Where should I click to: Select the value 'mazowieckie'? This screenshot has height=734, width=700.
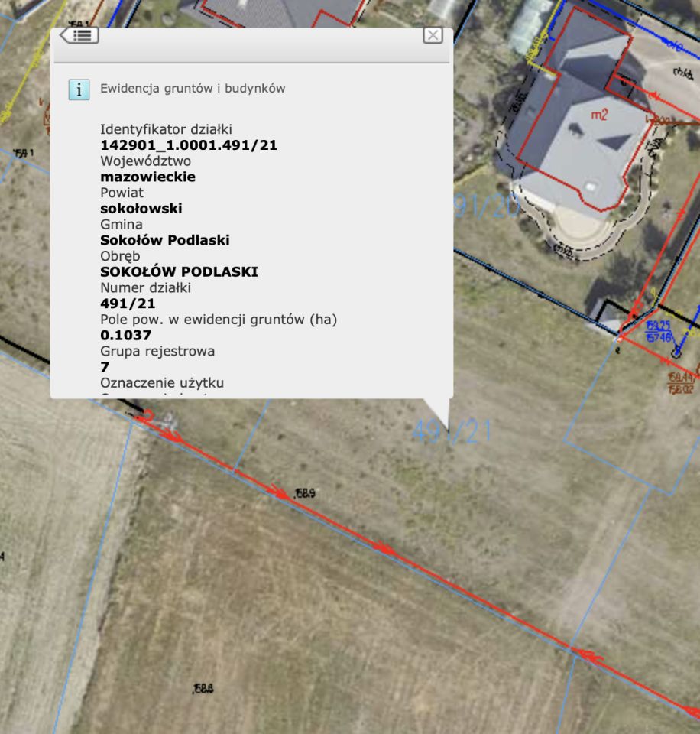147,177
